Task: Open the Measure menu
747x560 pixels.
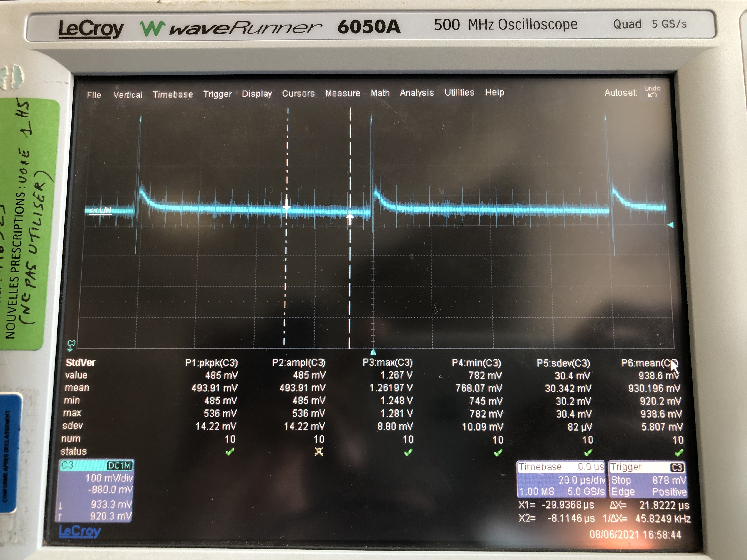Action: click(342, 93)
